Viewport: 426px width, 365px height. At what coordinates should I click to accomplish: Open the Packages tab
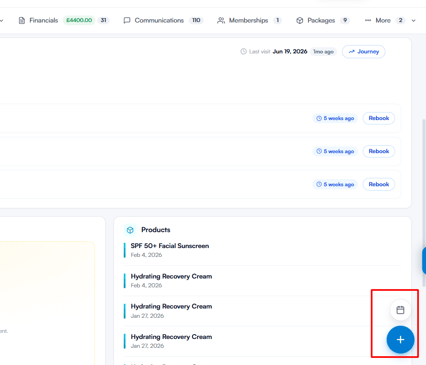point(322,20)
